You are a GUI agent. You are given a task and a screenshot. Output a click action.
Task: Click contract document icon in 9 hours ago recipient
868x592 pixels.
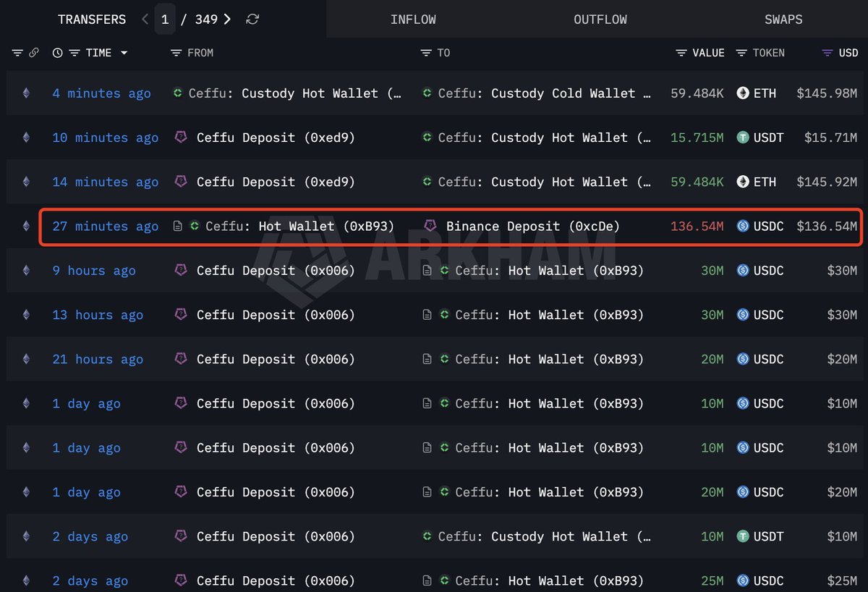point(427,271)
